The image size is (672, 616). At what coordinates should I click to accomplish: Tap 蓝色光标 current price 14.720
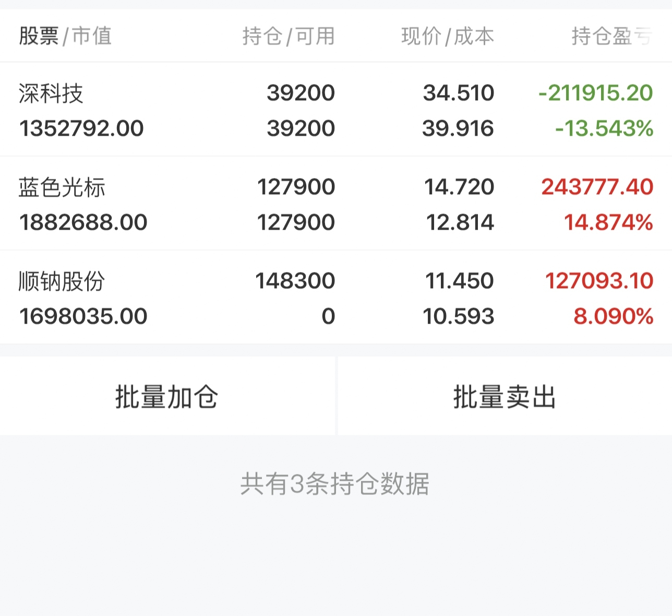[459, 187]
